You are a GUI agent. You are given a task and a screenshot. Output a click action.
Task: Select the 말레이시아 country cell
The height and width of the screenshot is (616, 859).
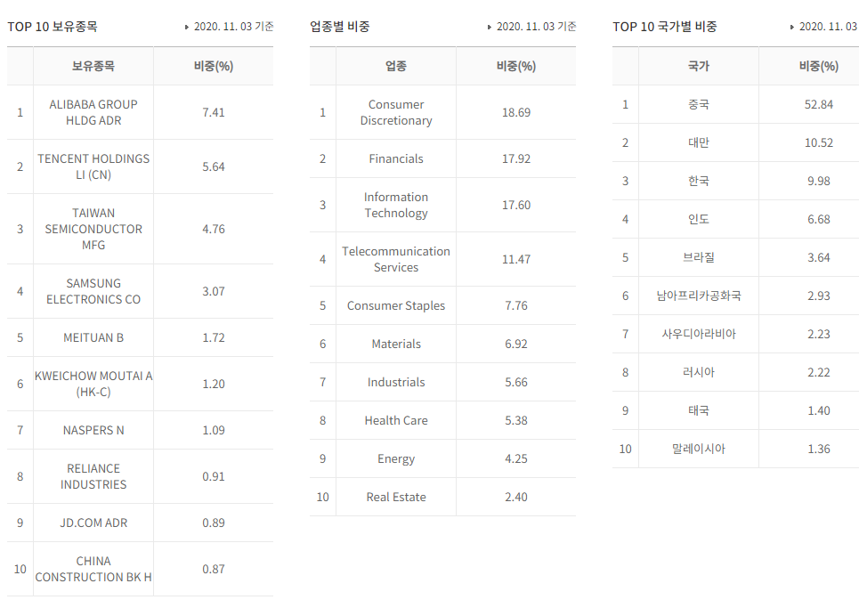pyautogui.click(x=699, y=449)
